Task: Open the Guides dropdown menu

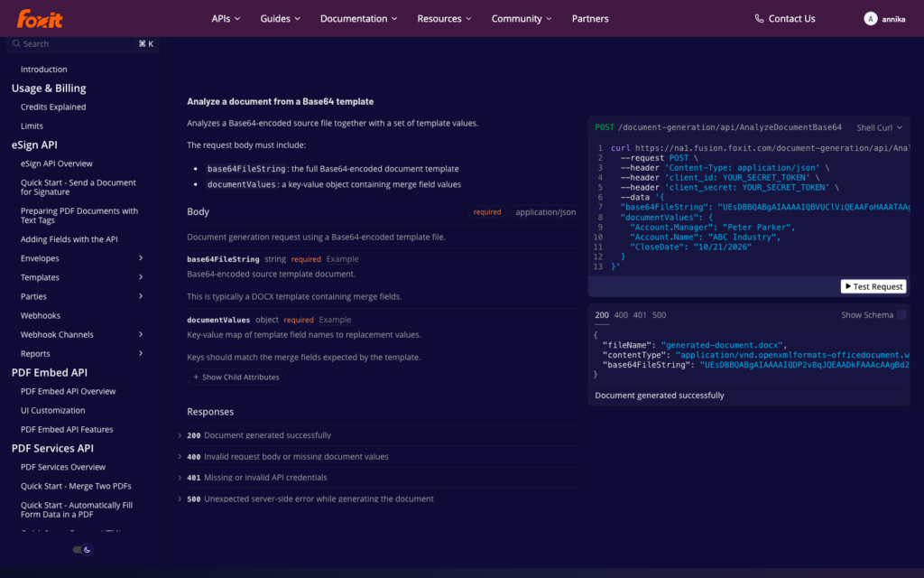Action: tap(281, 19)
